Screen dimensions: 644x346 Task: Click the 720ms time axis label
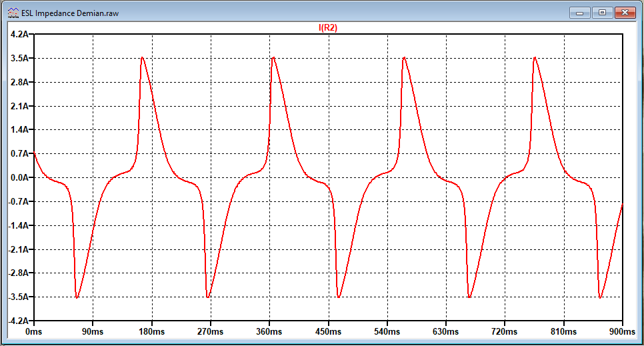505,331
